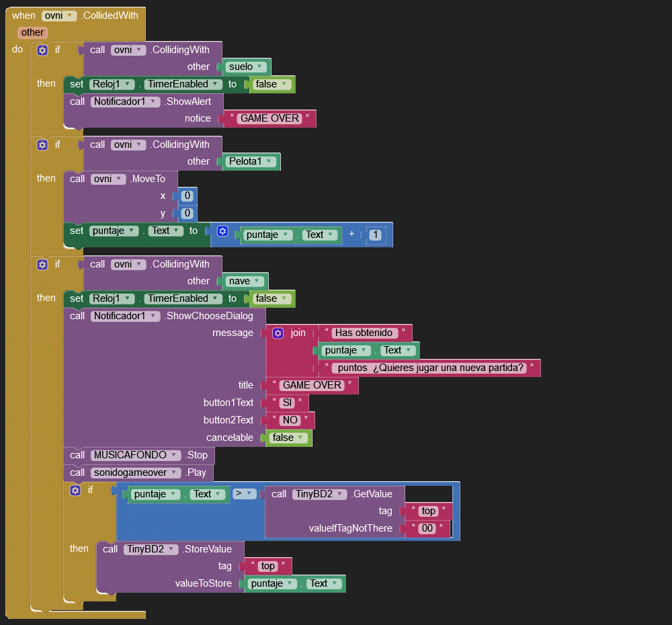Open the ovni dropdown in the CollidedWith event header
This screenshot has height=625, width=672.
pyautogui.click(x=59, y=15)
